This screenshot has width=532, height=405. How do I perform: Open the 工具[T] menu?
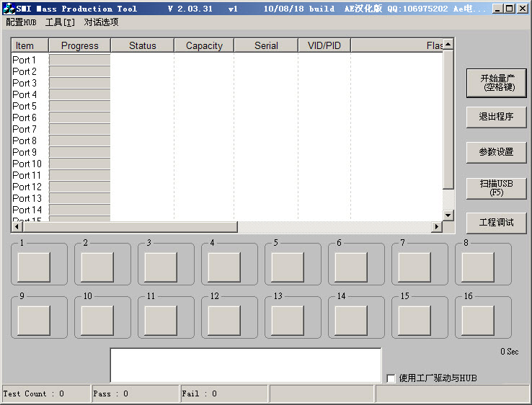60,22
